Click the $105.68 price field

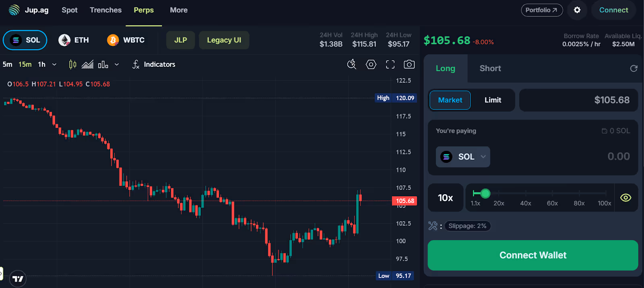pyautogui.click(x=578, y=100)
